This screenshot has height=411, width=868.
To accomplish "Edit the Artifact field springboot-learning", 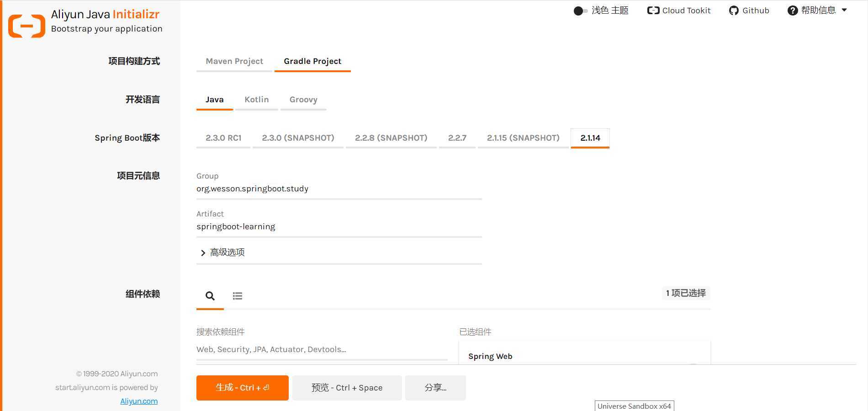I will point(339,227).
